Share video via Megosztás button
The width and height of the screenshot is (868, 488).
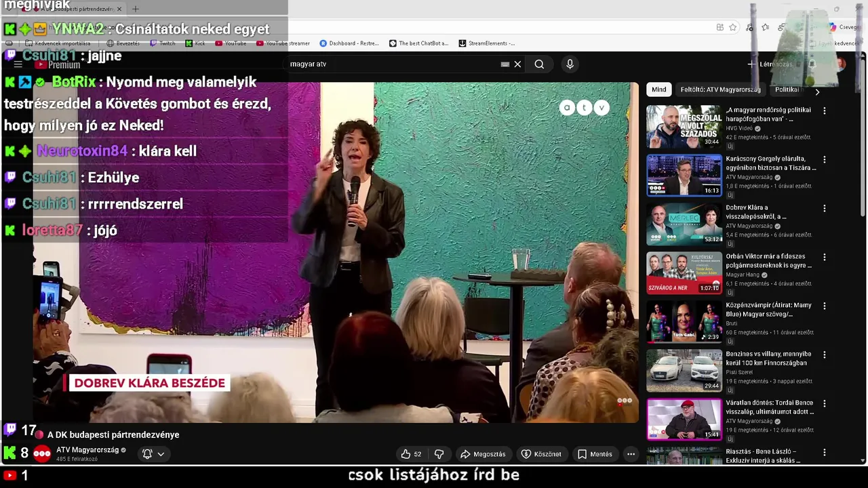(x=483, y=454)
